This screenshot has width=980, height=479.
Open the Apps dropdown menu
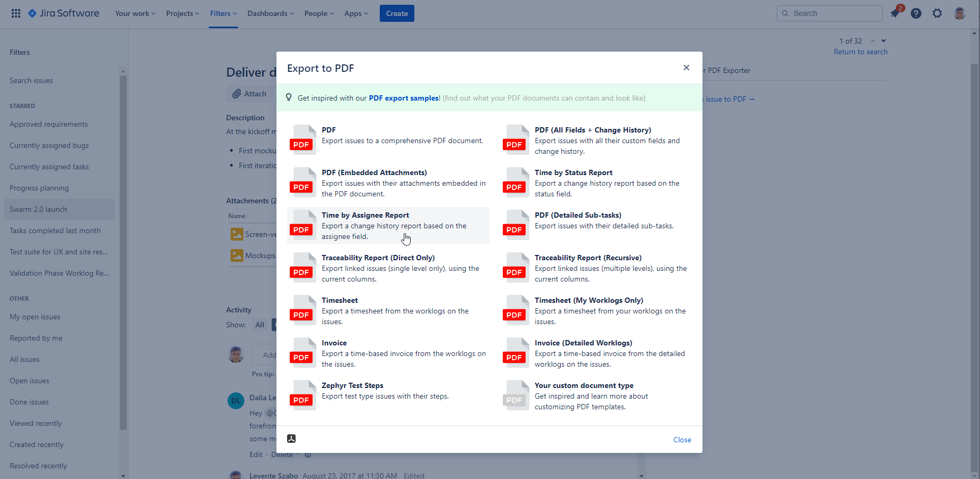coord(356,13)
